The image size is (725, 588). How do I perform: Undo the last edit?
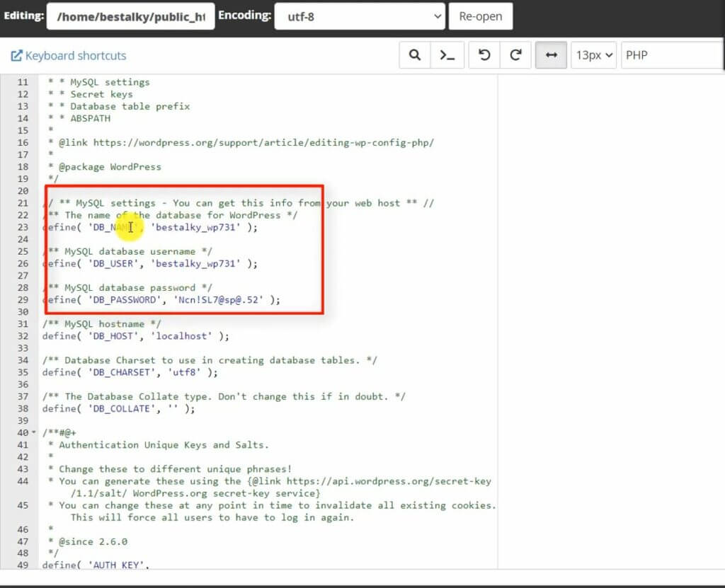tap(484, 55)
